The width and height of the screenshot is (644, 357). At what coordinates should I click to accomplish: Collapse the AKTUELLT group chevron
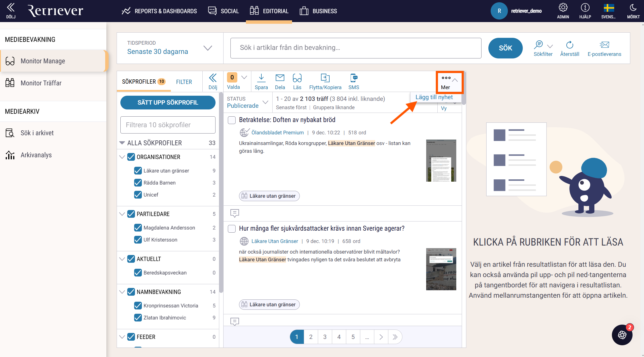coord(122,259)
